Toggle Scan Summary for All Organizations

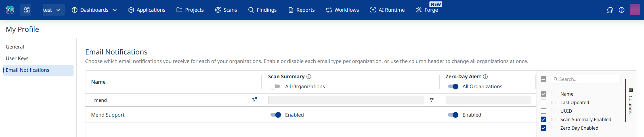tap(275, 87)
